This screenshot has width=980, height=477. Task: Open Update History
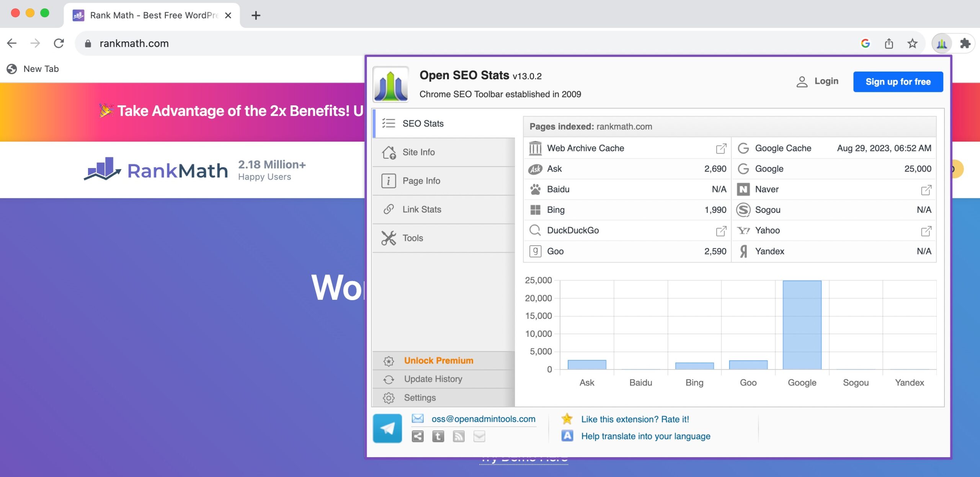444,379
